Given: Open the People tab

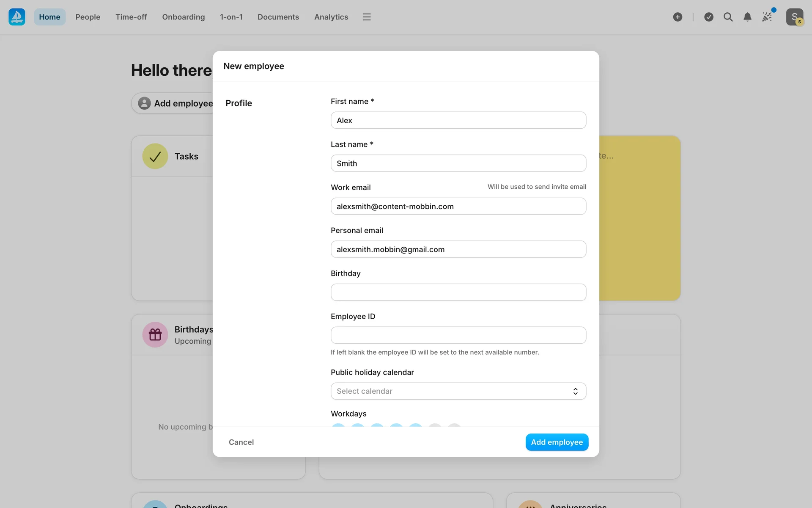Looking at the screenshot, I should [x=88, y=17].
